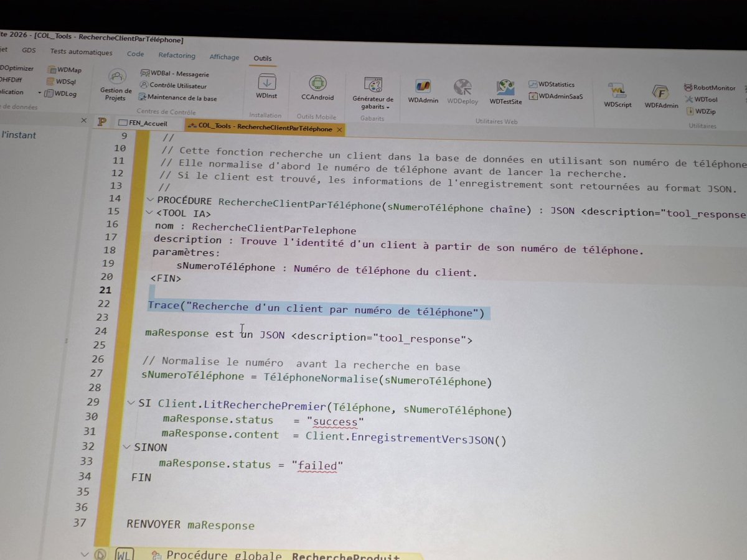Screen dimensions: 747x560
Task: Click project P icon before tabs
Action: (102, 122)
